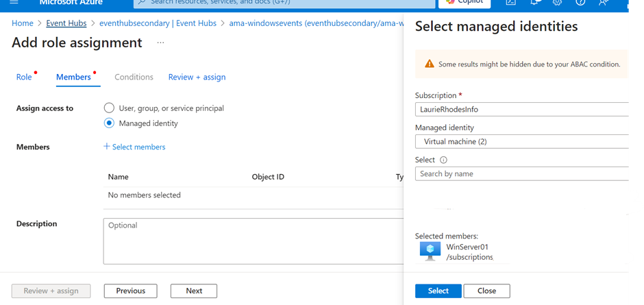Launch Copilot from the top bar
This screenshot has height=305, width=644.
tap(465, 3)
